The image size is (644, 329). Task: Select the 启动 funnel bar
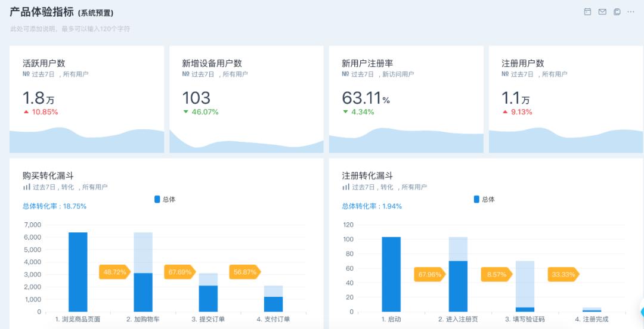point(391,274)
